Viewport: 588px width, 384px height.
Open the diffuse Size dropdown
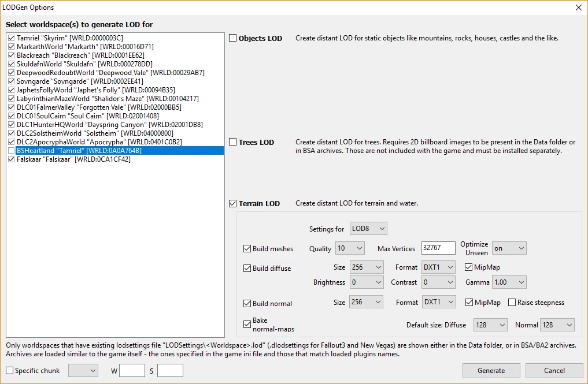(367, 267)
